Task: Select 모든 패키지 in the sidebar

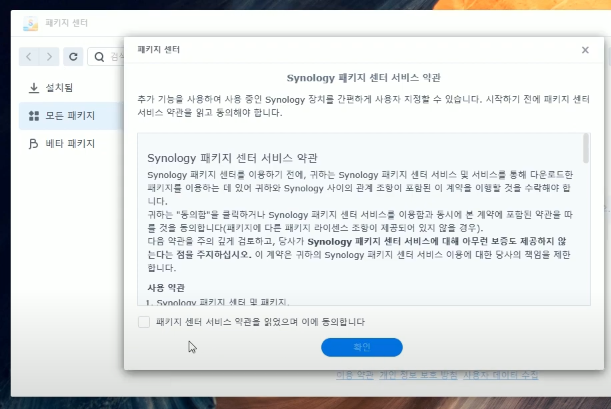Action: pos(71,116)
